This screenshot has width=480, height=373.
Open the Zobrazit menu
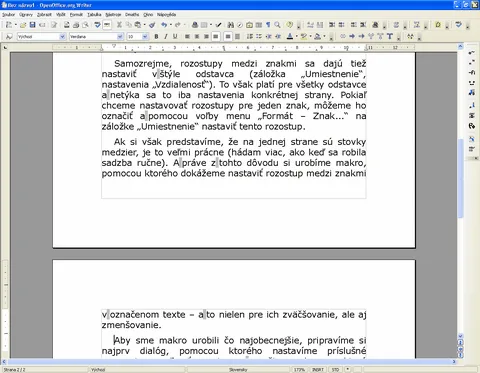(44, 15)
